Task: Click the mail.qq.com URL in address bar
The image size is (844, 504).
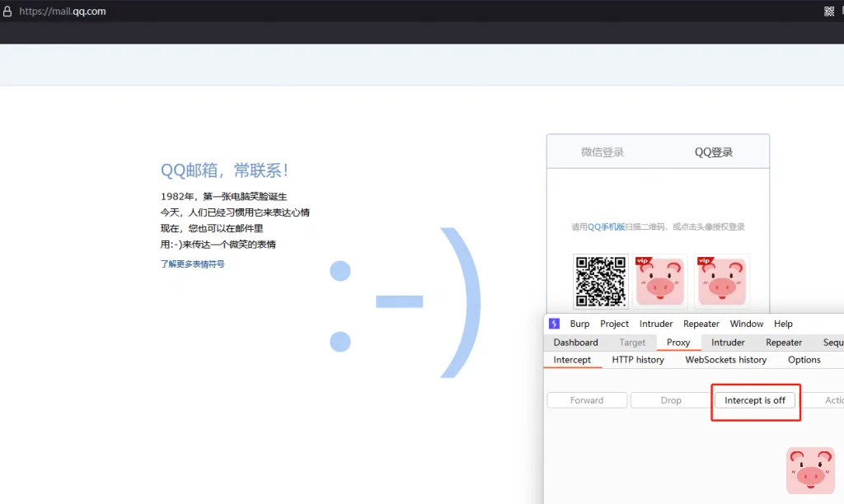Action: [x=63, y=12]
